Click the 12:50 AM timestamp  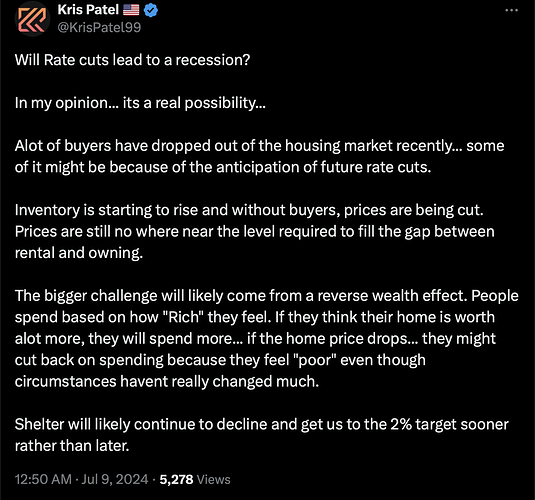point(43,479)
